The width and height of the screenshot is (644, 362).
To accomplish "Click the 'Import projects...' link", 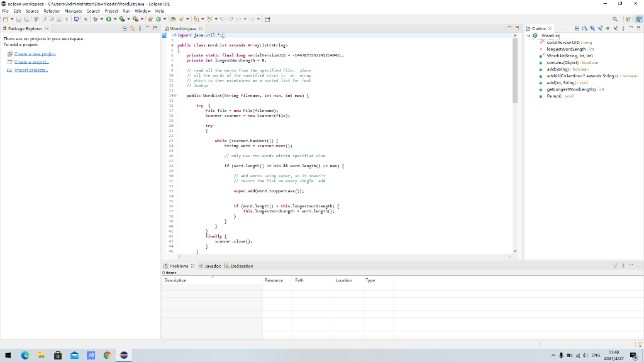I will [31, 70].
